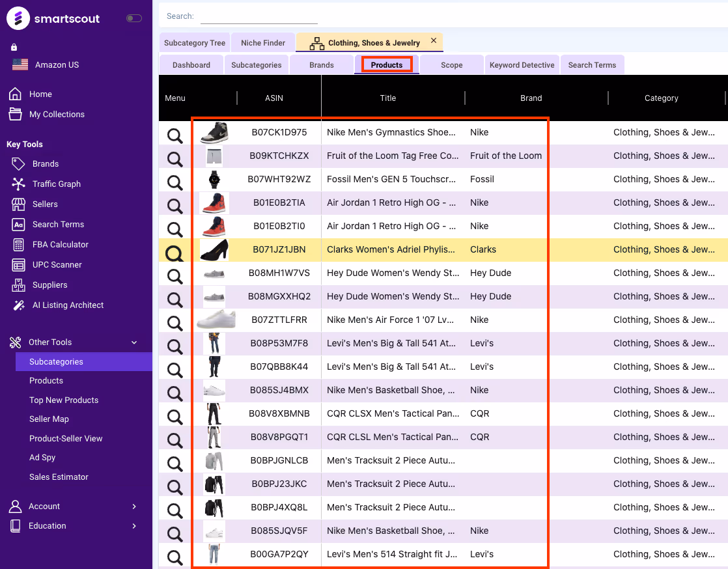Open the Scope tab
This screenshot has width=728, height=569.
[x=452, y=65]
